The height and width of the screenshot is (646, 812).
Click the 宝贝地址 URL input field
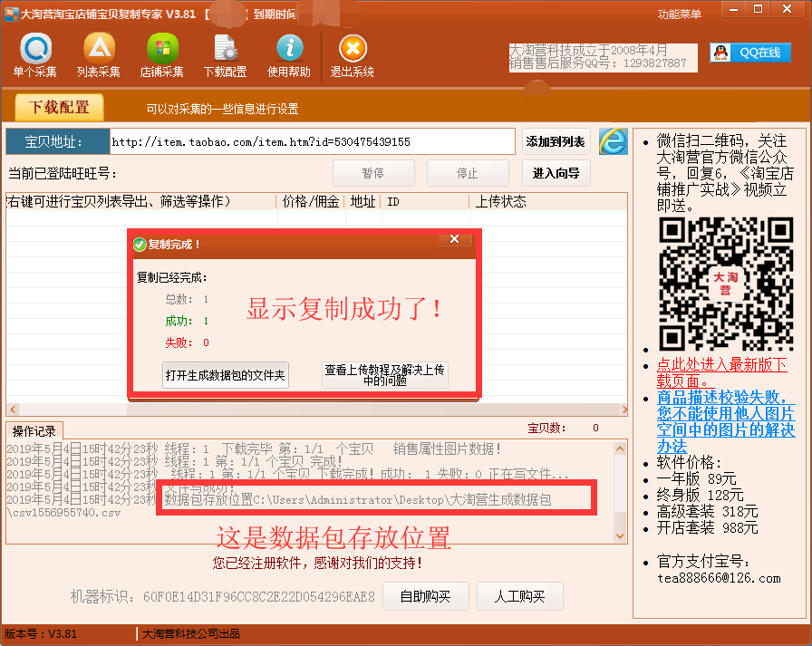313,142
